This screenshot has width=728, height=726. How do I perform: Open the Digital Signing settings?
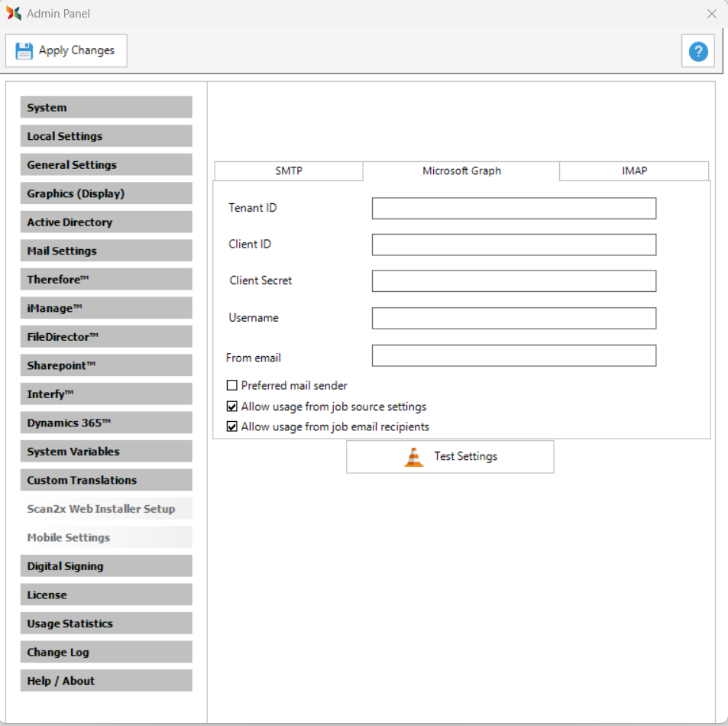tap(106, 566)
